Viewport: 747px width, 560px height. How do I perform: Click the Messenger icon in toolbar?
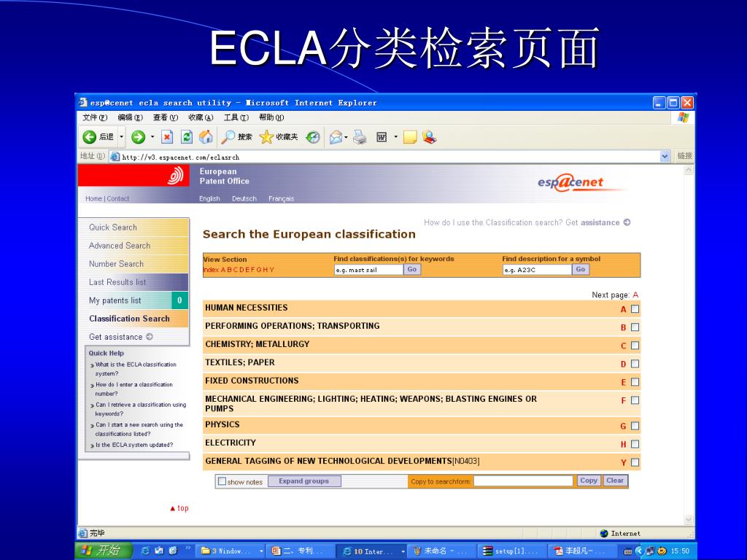(x=429, y=137)
